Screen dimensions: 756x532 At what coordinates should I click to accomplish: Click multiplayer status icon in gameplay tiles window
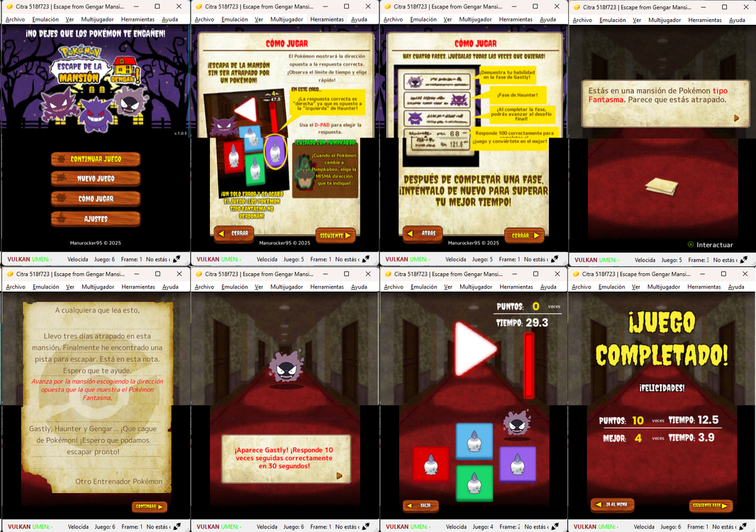(555, 527)
